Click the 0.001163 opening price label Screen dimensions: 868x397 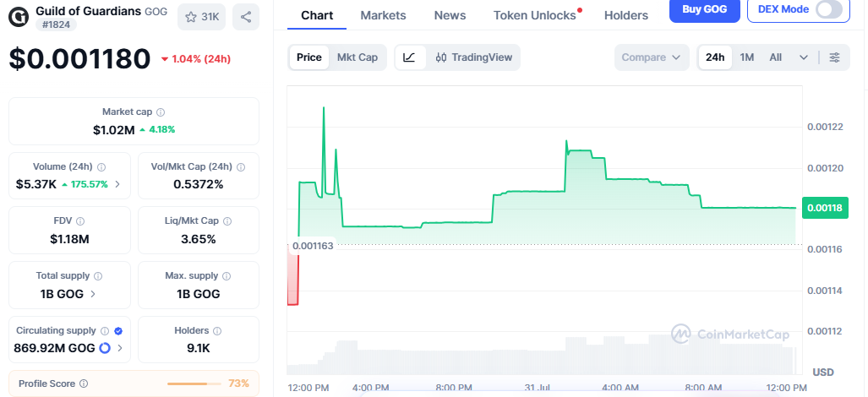pyautogui.click(x=313, y=246)
